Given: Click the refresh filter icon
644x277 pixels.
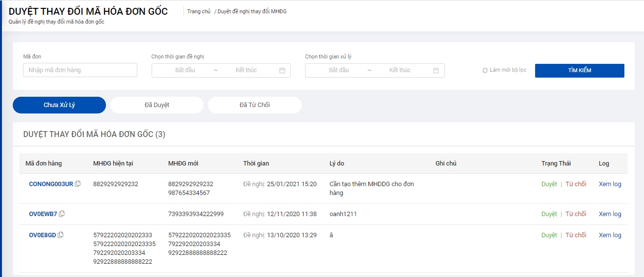Looking at the screenshot, I should click(x=485, y=70).
